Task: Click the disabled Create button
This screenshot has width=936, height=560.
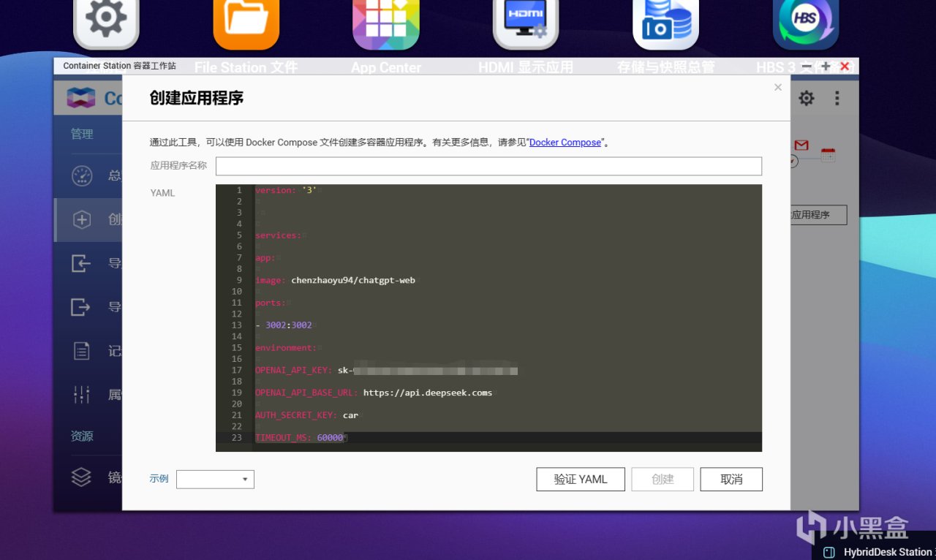Action: pyautogui.click(x=663, y=480)
